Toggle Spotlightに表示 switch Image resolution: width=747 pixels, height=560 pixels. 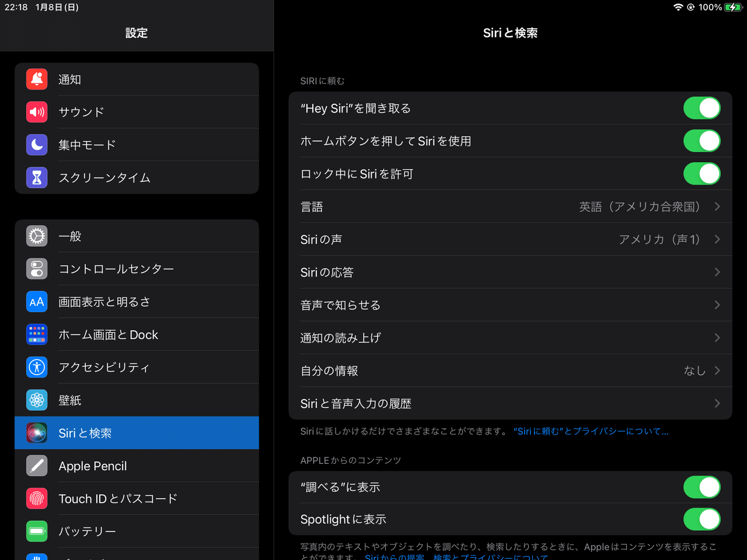[702, 519]
